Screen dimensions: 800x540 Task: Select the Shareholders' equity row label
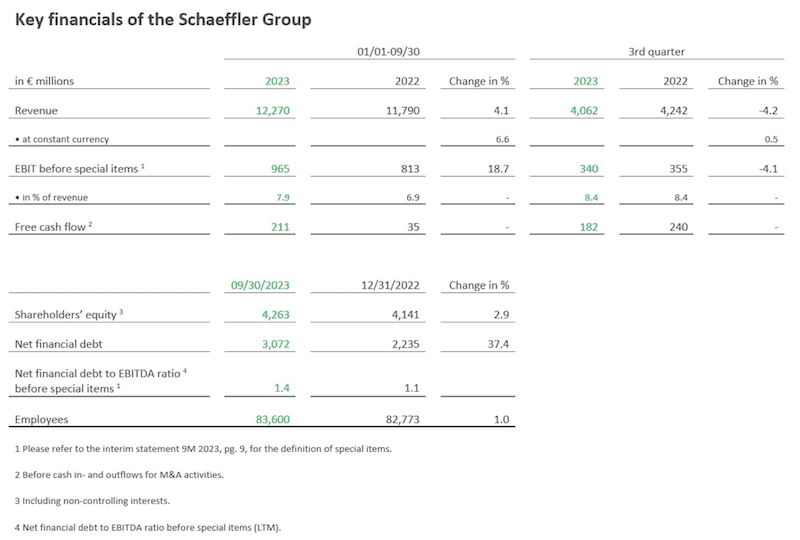tap(69, 314)
